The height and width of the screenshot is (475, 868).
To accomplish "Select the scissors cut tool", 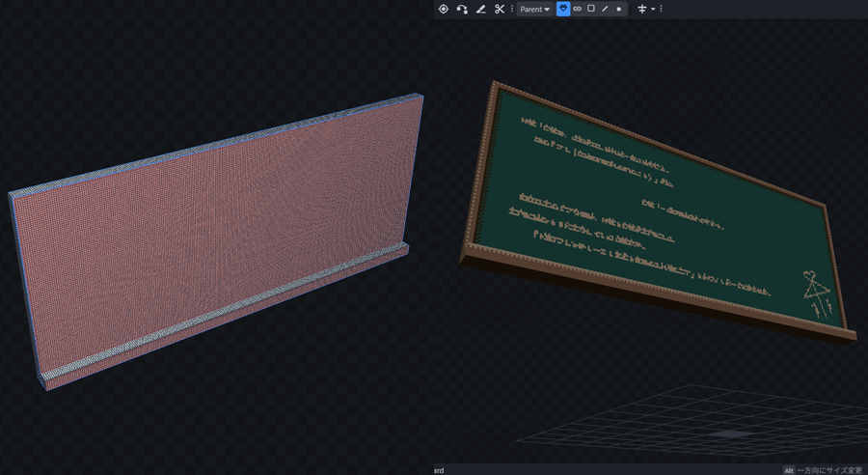I will tap(500, 9).
